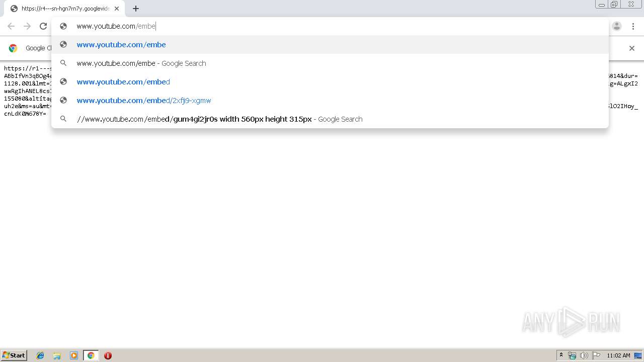This screenshot has height=362, width=644.
Task: Click globe icon at the left of the address bar
Action: click(63, 26)
